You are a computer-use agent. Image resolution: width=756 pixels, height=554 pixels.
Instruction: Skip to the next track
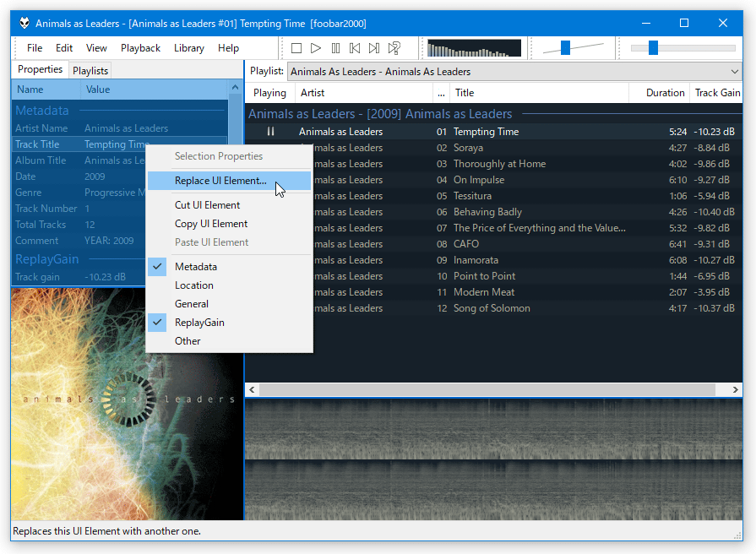[374, 48]
